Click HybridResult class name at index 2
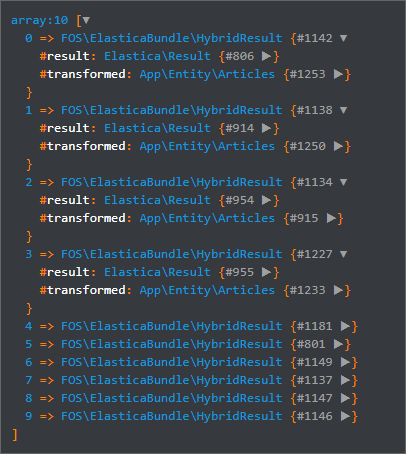 point(172,182)
